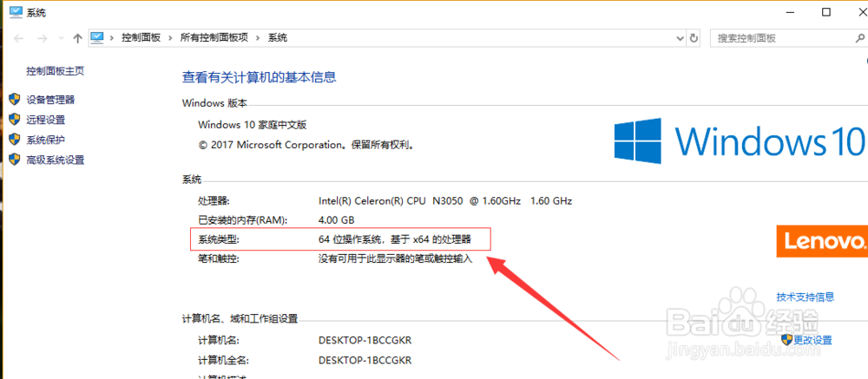The height and width of the screenshot is (379, 868).
Task: Open 控制面板主页 link
Action: [56, 71]
